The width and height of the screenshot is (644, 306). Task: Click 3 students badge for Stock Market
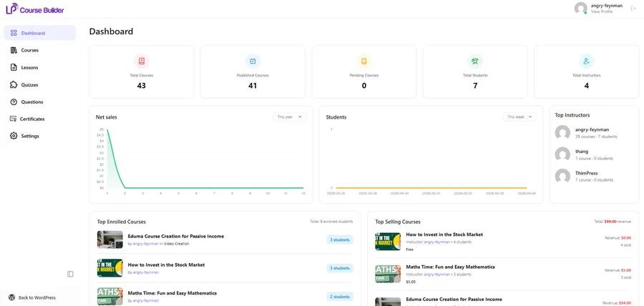340,268
